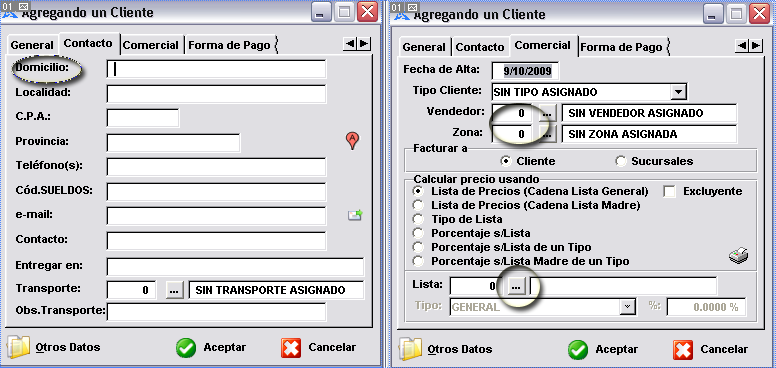Viewport: 776px width, 368px height.
Task: Choose Porcentaje s/Lista radio option
Action: 419,233
